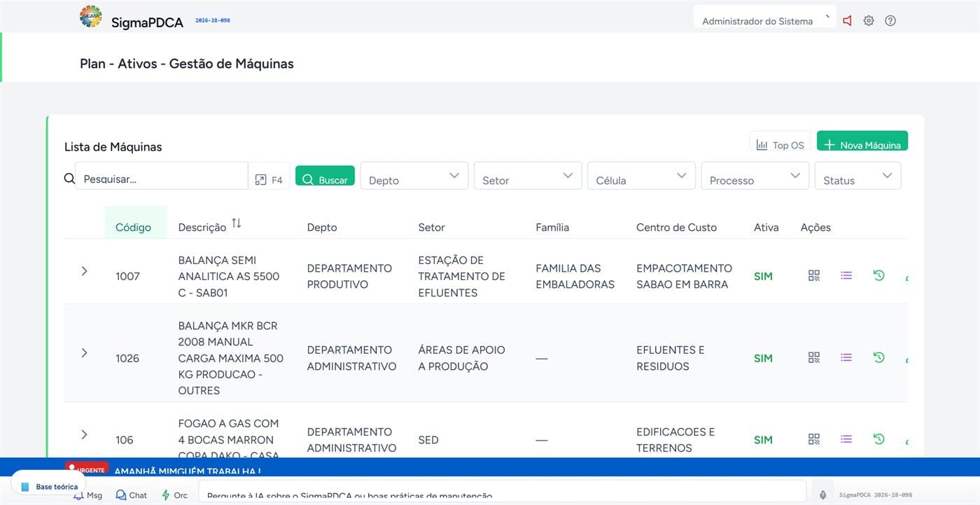The height and width of the screenshot is (505, 980).
Task: Click the microphone icon in AI bar
Action: [822, 494]
